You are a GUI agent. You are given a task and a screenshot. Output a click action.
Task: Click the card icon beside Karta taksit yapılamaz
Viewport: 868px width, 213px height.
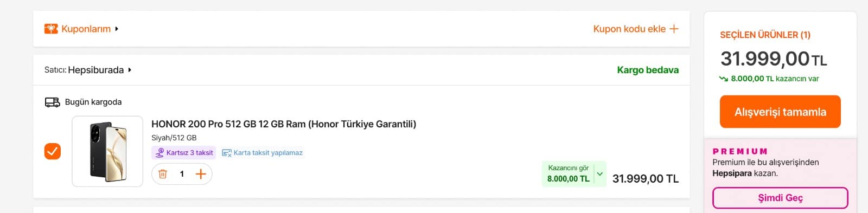[227, 153]
